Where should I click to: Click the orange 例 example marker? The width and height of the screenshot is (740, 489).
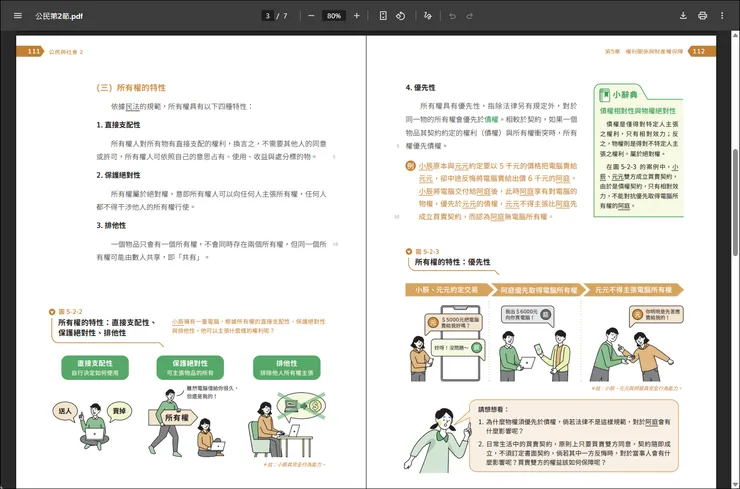pos(410,166)
